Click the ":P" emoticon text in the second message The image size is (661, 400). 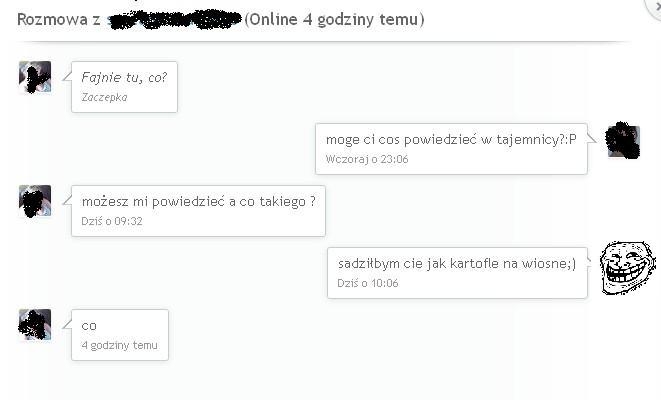click(x=569, y=139)
